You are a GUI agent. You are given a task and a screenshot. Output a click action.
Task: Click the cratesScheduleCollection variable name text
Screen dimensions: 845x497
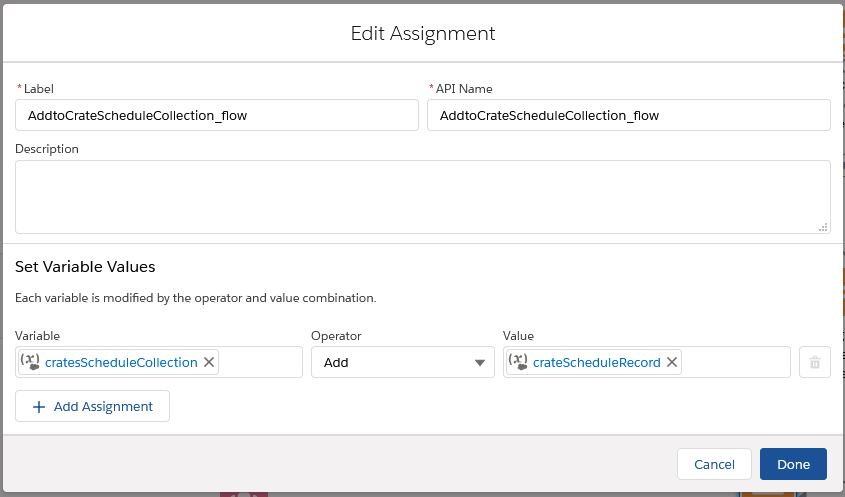click(121, 362)
